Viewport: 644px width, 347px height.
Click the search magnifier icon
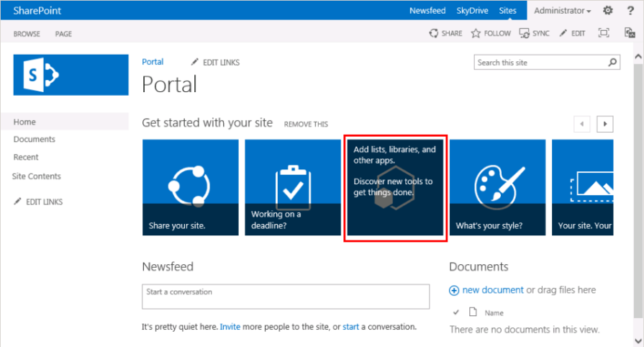coord(612,63)
